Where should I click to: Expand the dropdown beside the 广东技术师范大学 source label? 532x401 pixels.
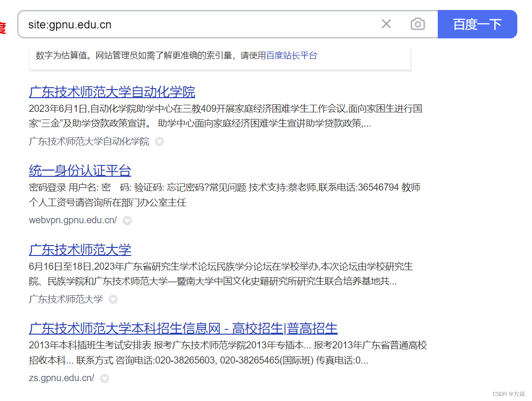pos(113,300)
